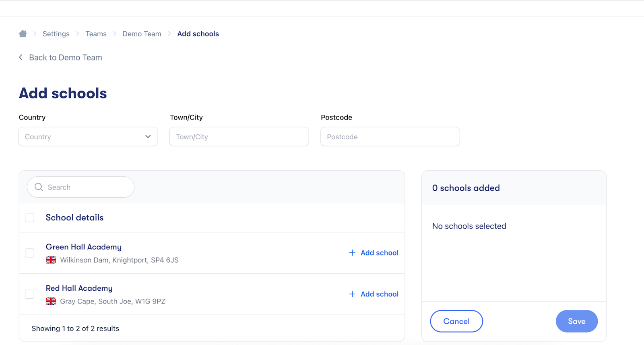Click the plus icon for Red Hall Academy
Viewport: 644px width, 345px height.
click(352, 294)
